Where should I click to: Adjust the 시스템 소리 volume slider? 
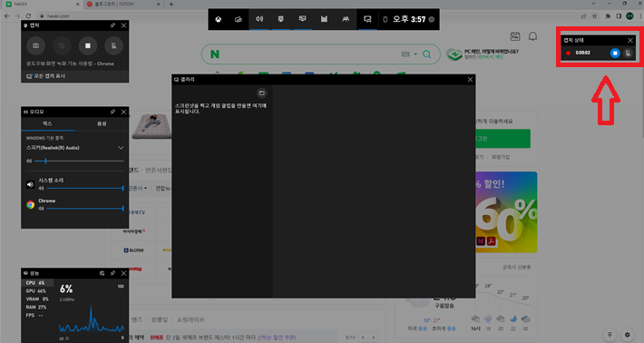pyautogui.click(x=84, y=188)
